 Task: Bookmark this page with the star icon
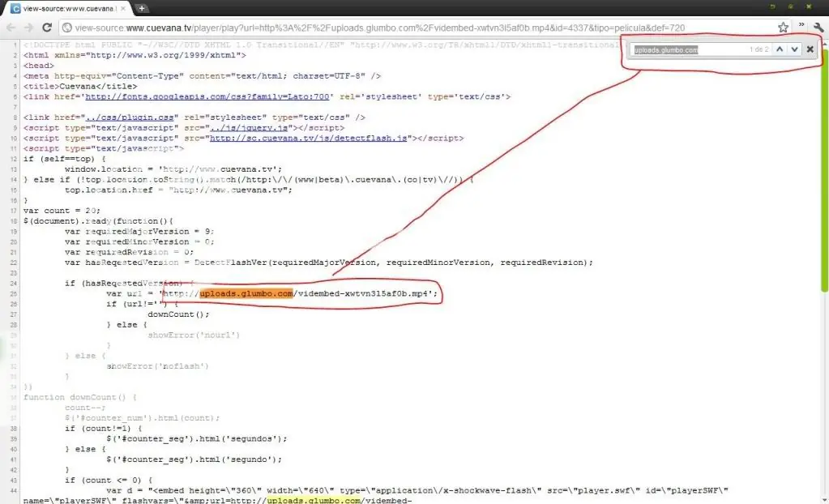pyautogui.click(x=783, y=28)
